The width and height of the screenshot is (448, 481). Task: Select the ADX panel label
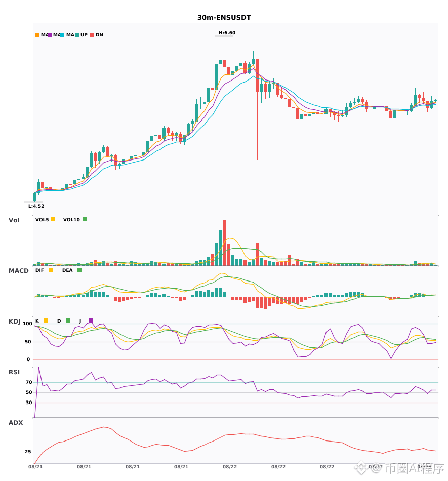(x=16, y=423)
